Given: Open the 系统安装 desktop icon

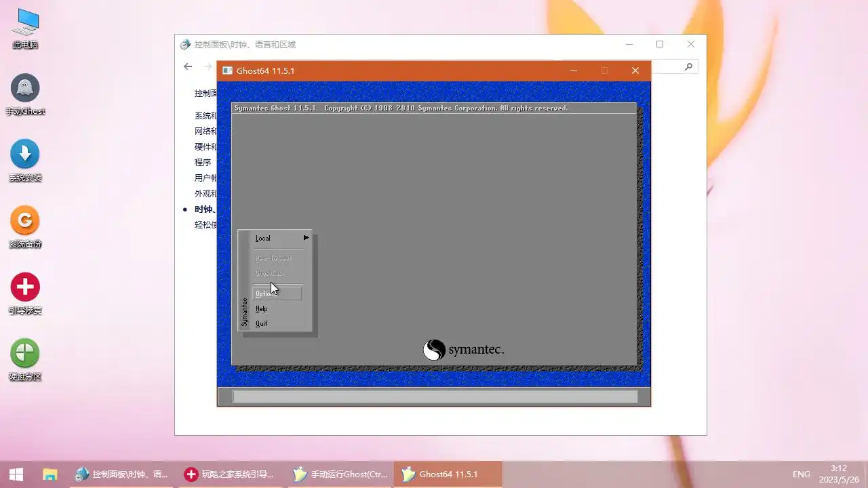Looking at the screenshot, I should [25, 161].
